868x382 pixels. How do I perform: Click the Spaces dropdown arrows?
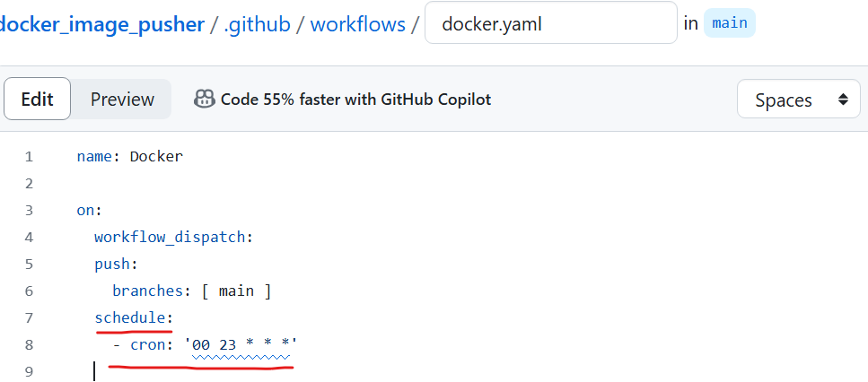click(x=843, y=100)
